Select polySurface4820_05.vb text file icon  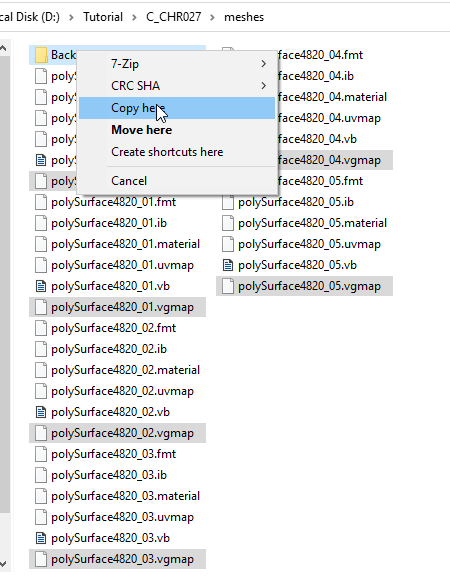228,265
